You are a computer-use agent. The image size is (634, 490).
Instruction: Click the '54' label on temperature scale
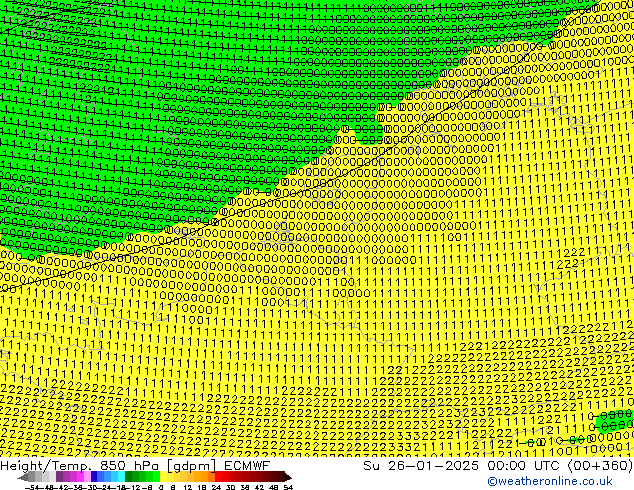288,487
